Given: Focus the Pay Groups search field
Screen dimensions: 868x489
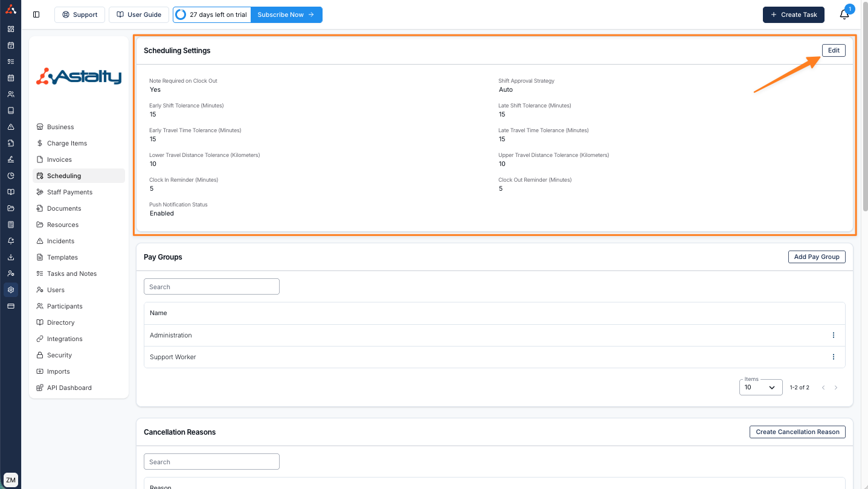Looking at the screenshot, I should pos(211,287).
